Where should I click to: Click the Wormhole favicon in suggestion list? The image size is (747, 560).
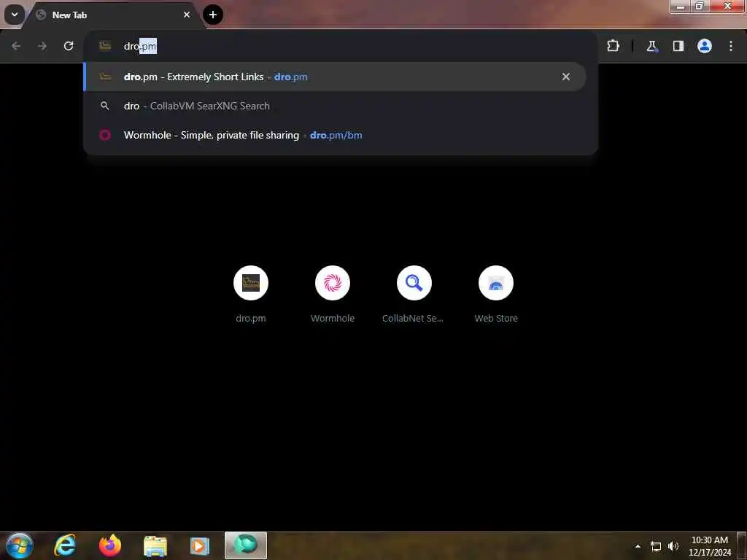click(105, 135)
